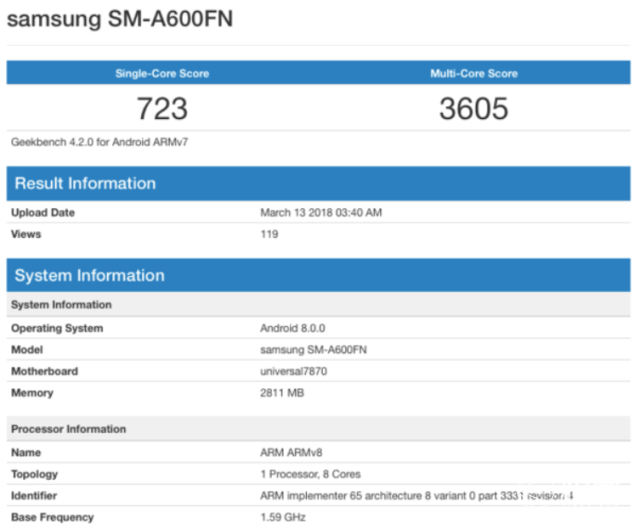
Task: Click the samsung SM-A600FN page title
Action: pyautogui.click(x=120, y=19)
